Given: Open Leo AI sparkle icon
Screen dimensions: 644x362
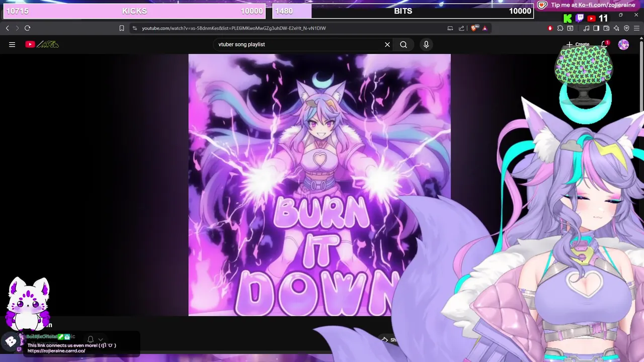Looking at the screenshot, I should coord(616,28).
